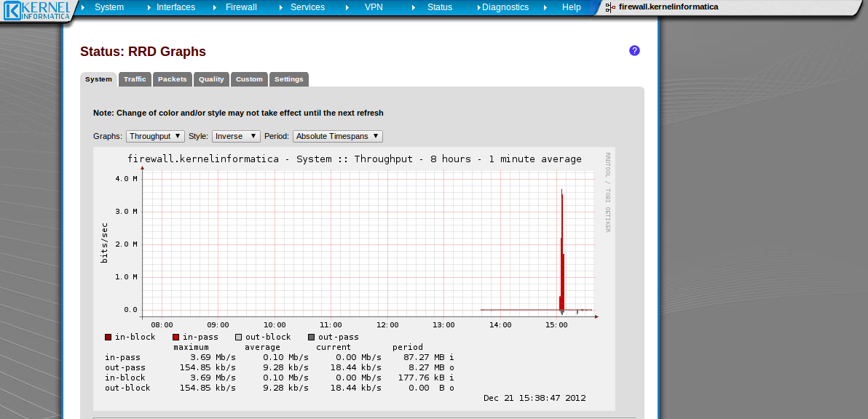Click the 'out-block' row label in stats table

point(127,388)
